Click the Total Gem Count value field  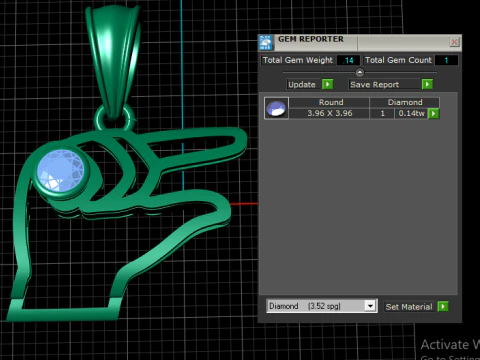pos(446,60)
